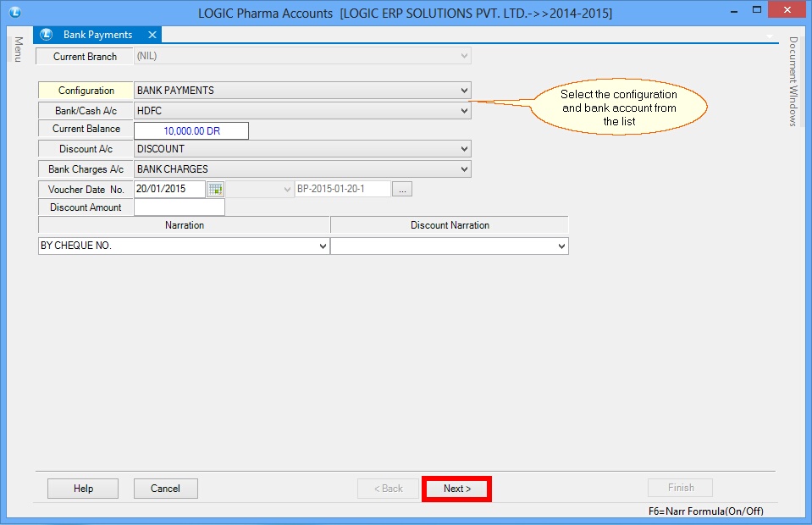The height and width of the screenshot is (525, 812).
Task: Open the tab list arrow at tab bar end
Action: click(770, 36)
